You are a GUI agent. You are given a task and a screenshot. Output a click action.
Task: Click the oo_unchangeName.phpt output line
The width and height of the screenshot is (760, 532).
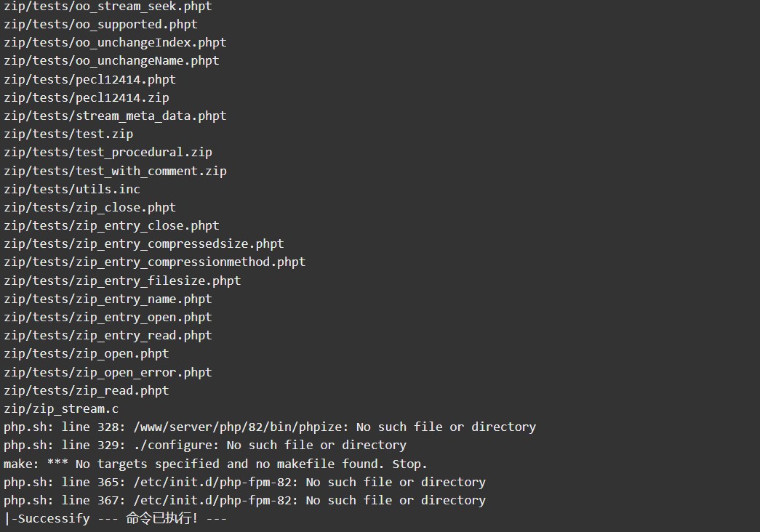111,61
